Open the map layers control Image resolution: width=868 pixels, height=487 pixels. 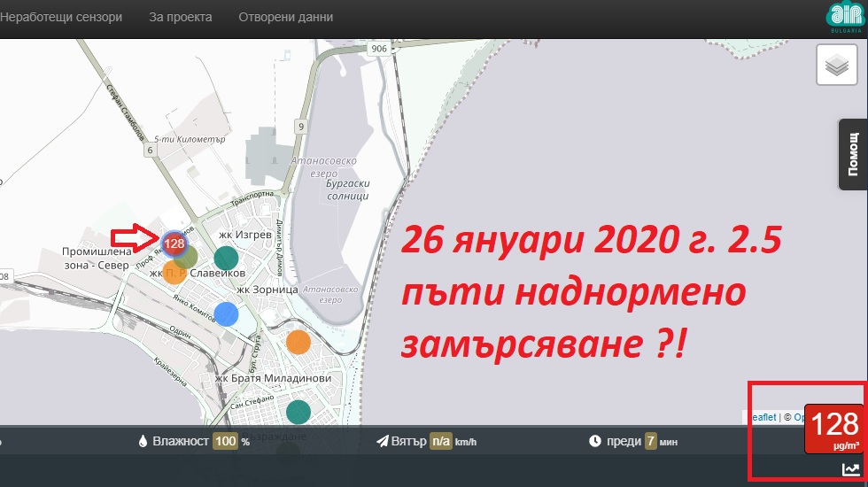point(836,66)
